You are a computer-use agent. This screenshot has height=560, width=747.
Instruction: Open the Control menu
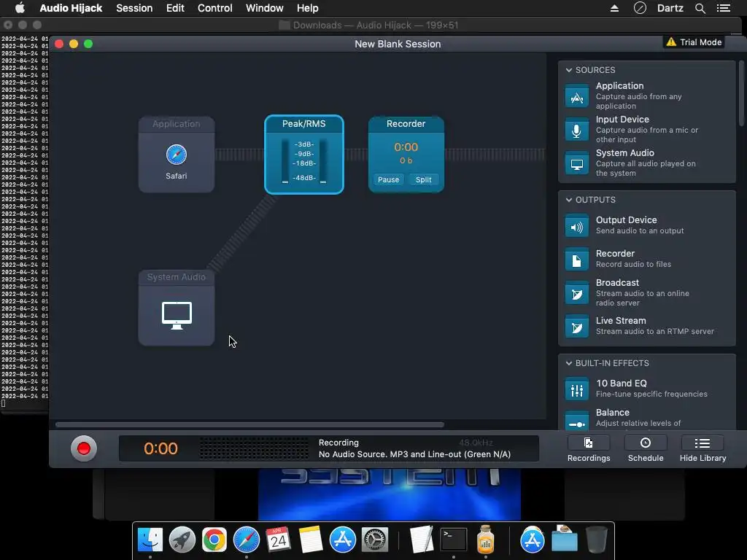pyautogui.click(x=215, y=8)
